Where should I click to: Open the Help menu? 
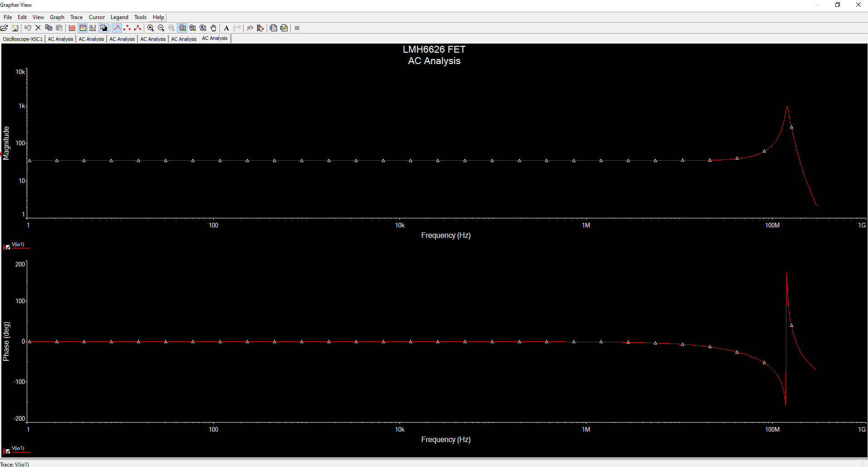[158, 17]
